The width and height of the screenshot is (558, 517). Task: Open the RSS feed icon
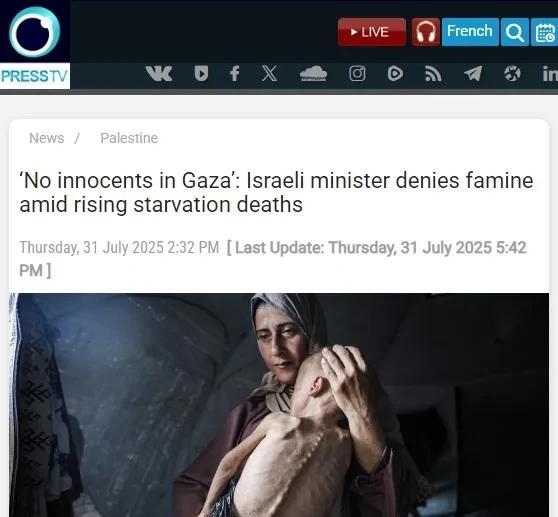pyautogui.click(x=433, y=74)
